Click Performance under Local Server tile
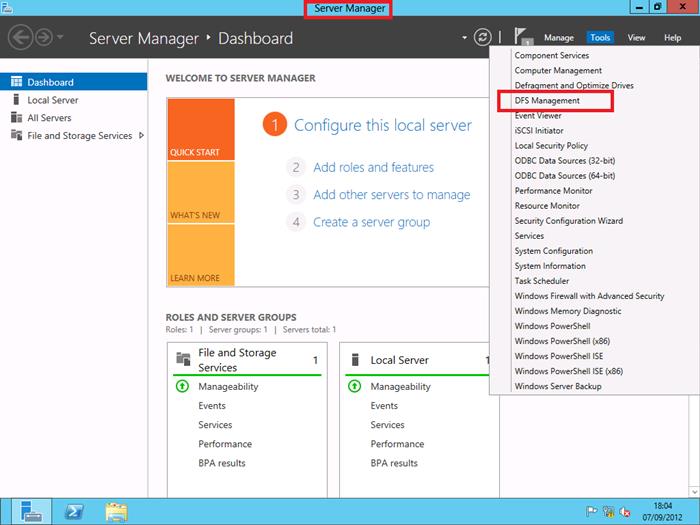Image resolution: width=700 pixels, height=525 pixels. click(x=397, y=444)
